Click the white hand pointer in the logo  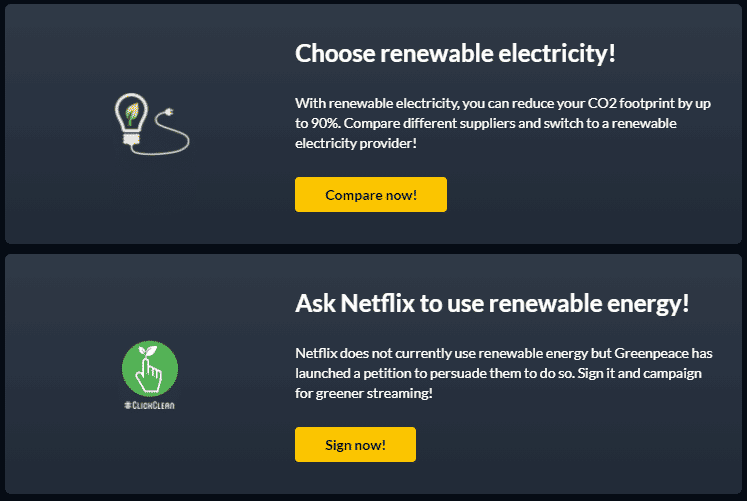(149, 376)
